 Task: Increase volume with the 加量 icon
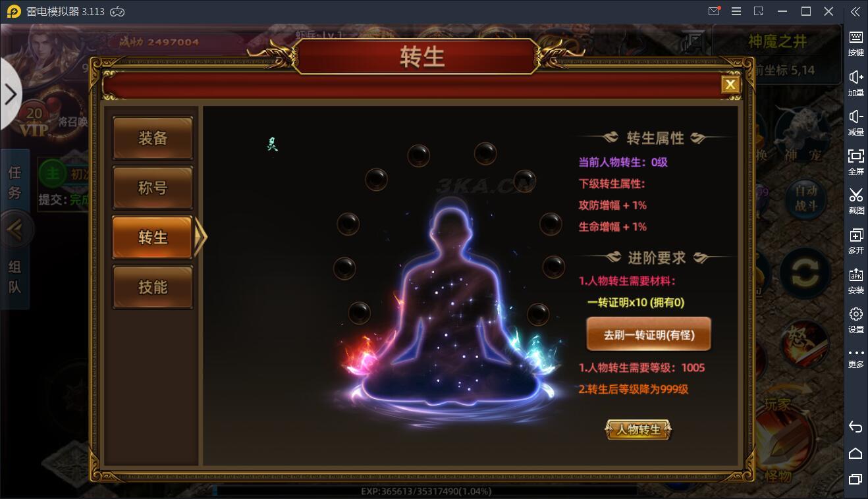855,83
